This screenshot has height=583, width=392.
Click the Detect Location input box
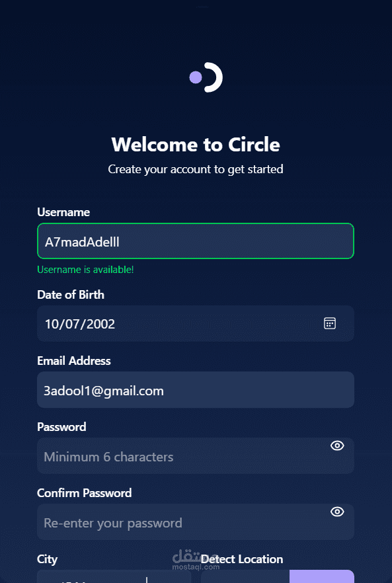[245, 576]
